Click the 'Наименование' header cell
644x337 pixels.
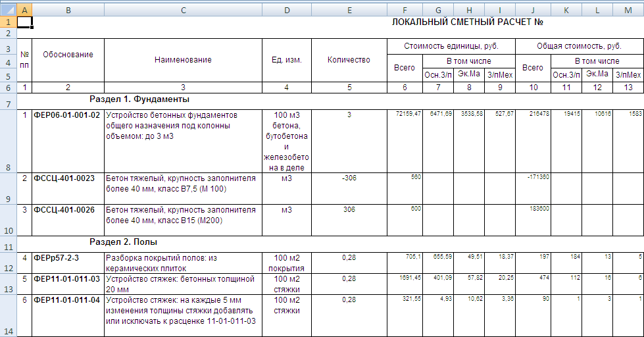tap(183, 60)
